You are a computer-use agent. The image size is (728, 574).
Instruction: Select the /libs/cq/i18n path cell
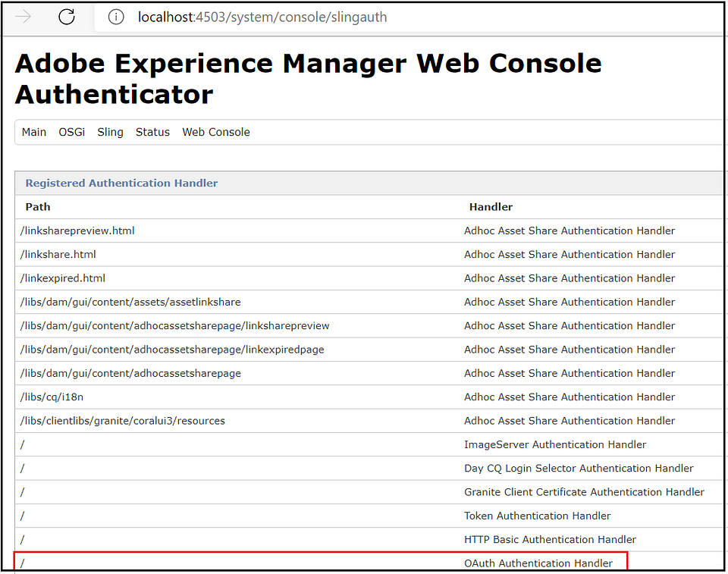point(52,397)
